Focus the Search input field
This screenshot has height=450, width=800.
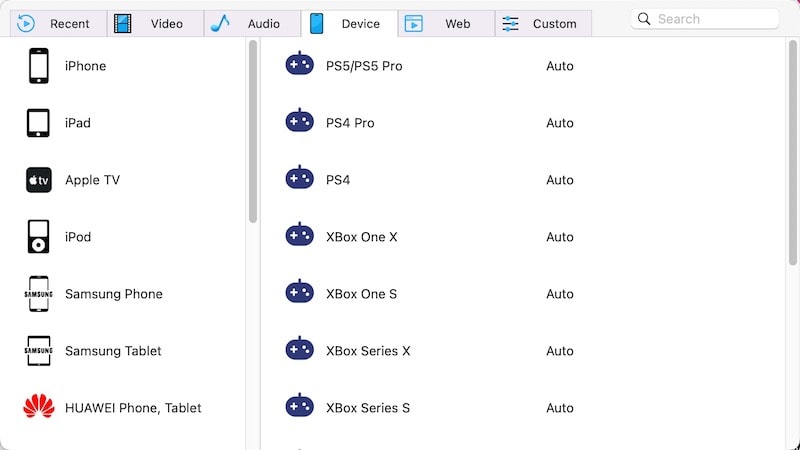705,19
